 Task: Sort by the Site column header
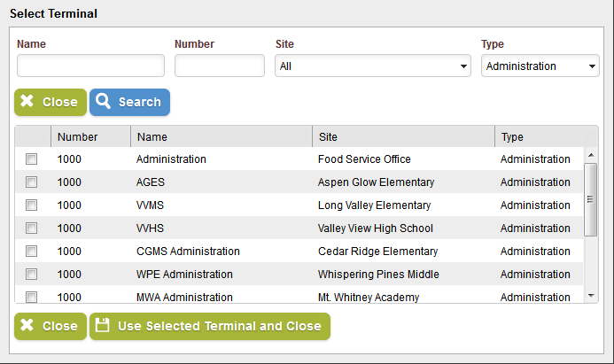(403, 136)
